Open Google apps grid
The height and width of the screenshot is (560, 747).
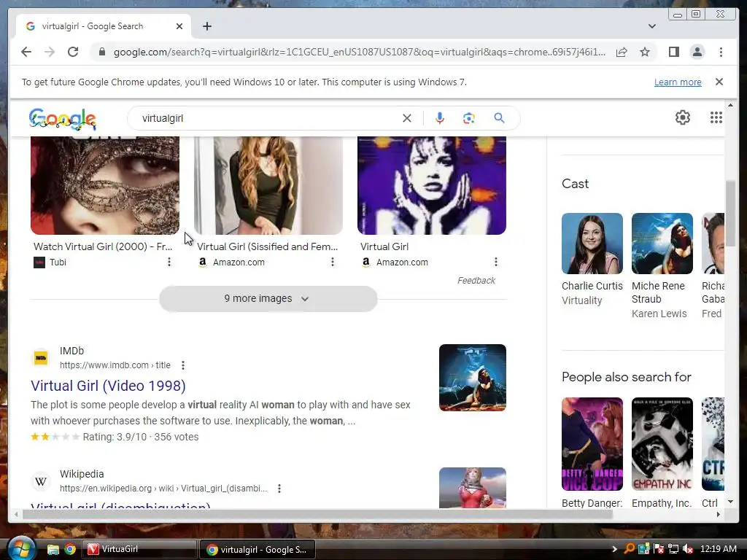click(x=716, y=117)
